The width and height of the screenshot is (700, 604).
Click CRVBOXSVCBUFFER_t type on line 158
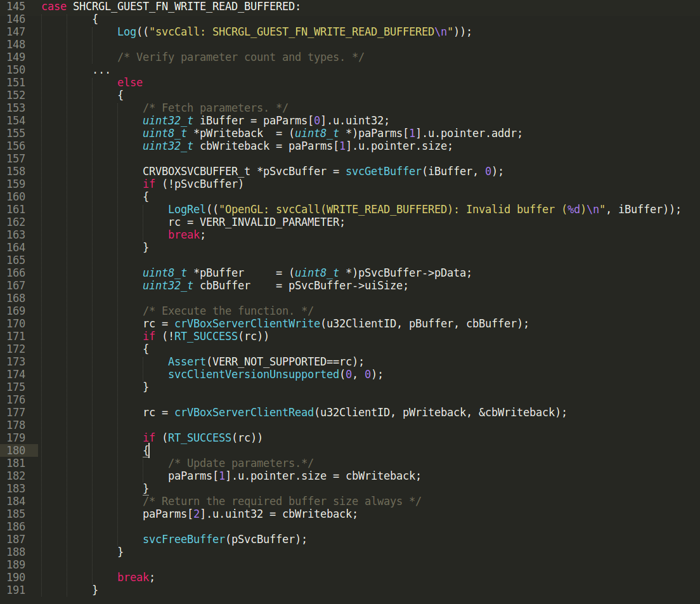tap(197, 171)
